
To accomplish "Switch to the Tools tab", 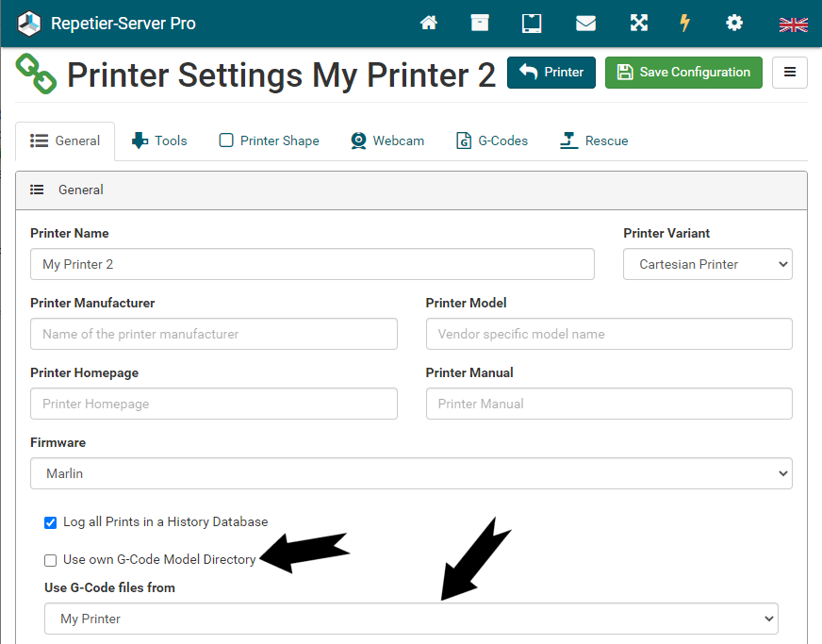I will pos(159,141).
